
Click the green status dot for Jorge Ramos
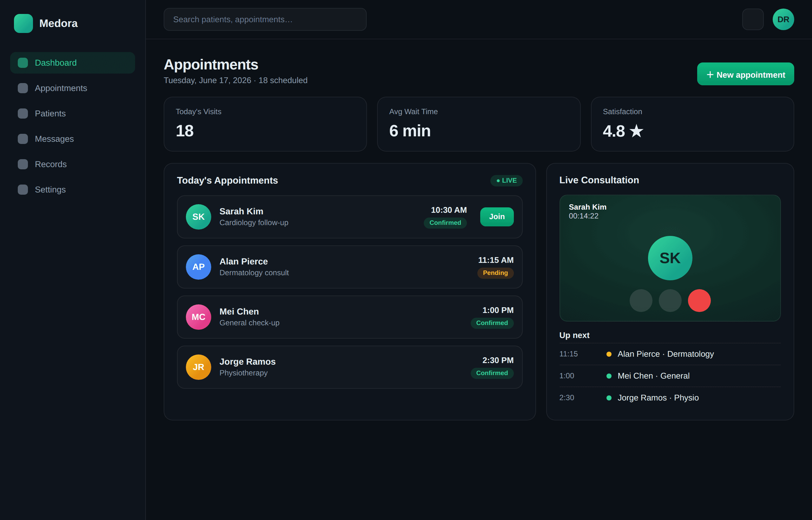pyautogui.click(x=609, y=398)
